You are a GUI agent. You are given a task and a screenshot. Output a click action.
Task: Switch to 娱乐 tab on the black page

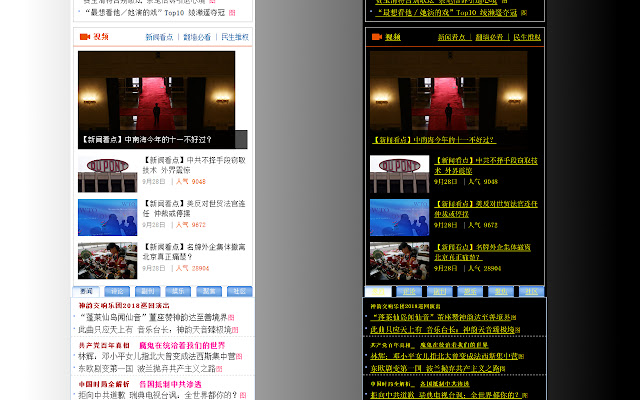(470, 291)
